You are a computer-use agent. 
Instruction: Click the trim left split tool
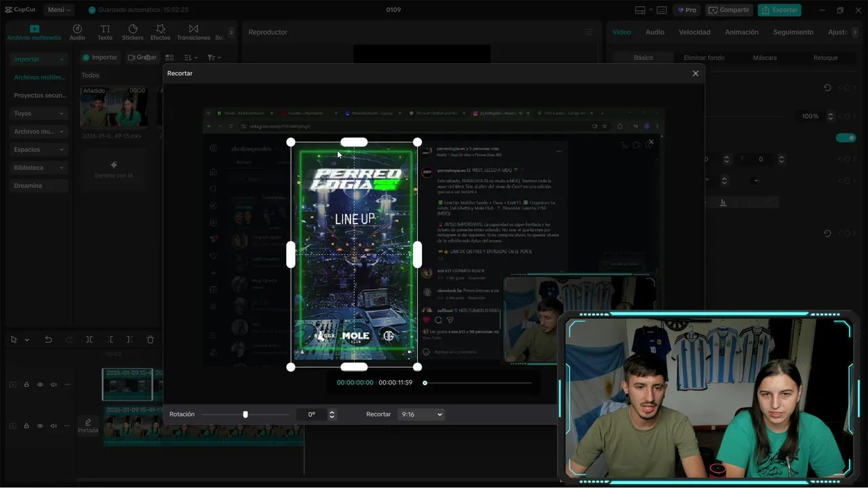110,340
